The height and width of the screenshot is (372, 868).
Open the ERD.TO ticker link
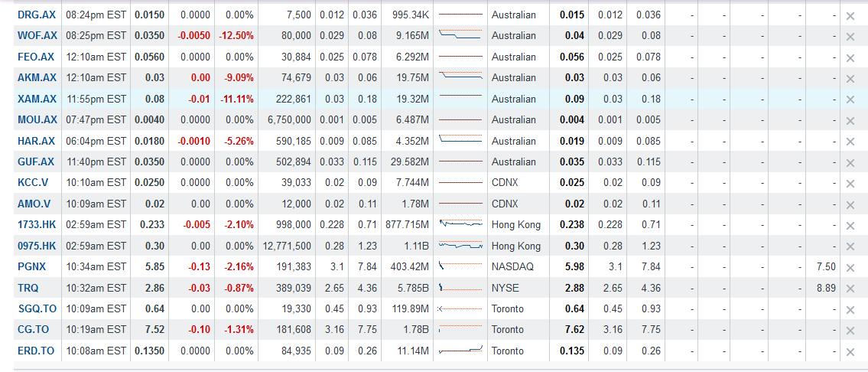coord(36,351)
